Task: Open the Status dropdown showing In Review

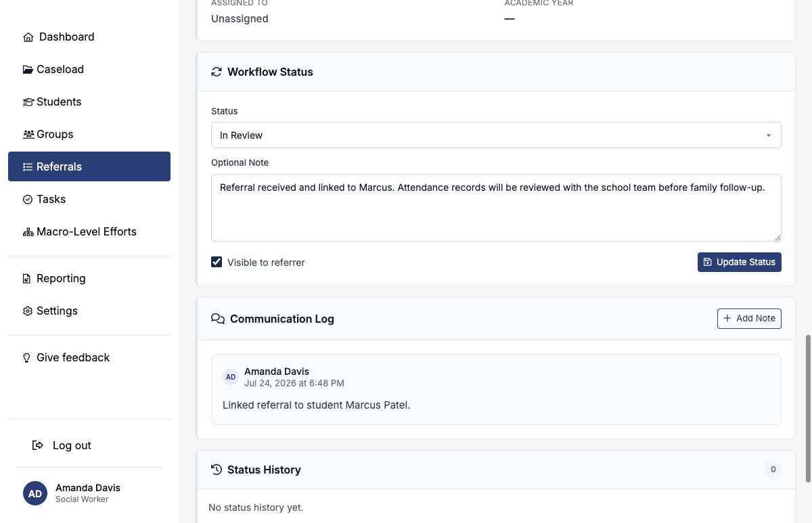Action: tap(496, 135)
